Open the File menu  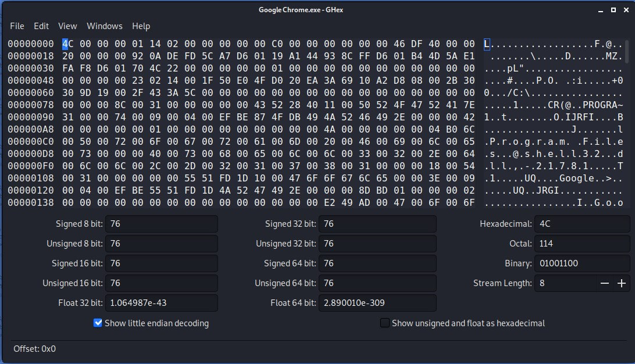coord(17,26)
